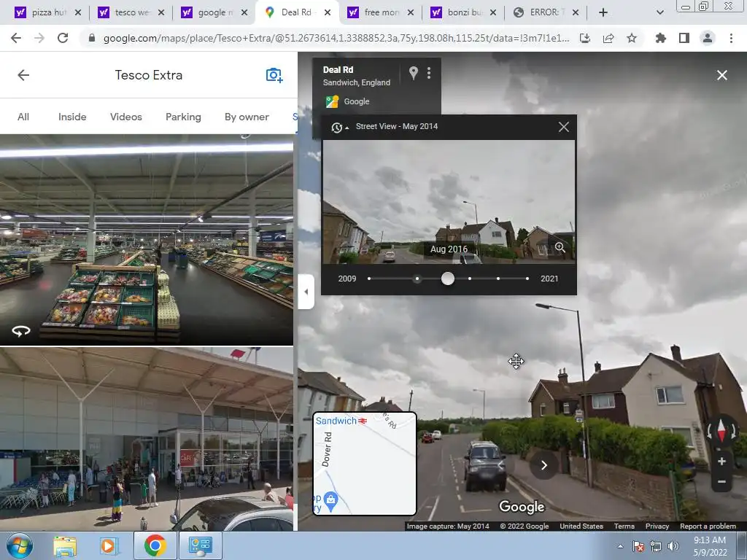747x560 pixels.
Task: Click the selected timeline slider handle
Action: 448,279
